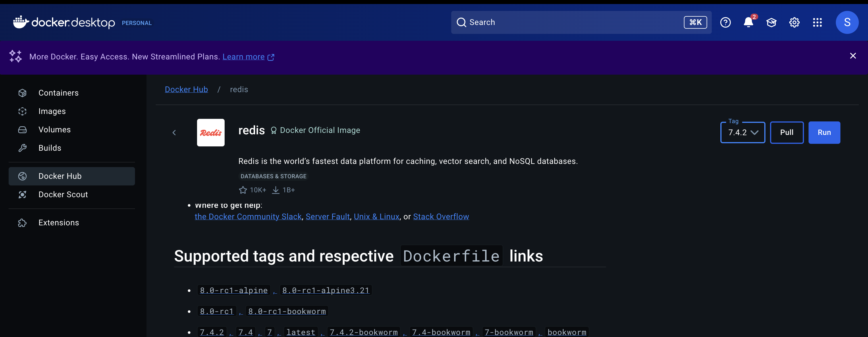
Task: Open the apps grid icon
Action: 817,23
